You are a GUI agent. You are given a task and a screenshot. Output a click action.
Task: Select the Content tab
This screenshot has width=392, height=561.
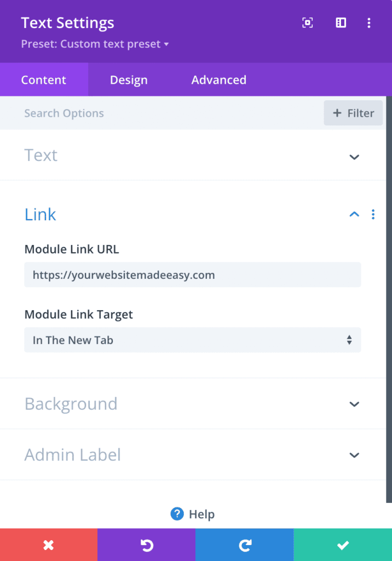pos(43,79)
